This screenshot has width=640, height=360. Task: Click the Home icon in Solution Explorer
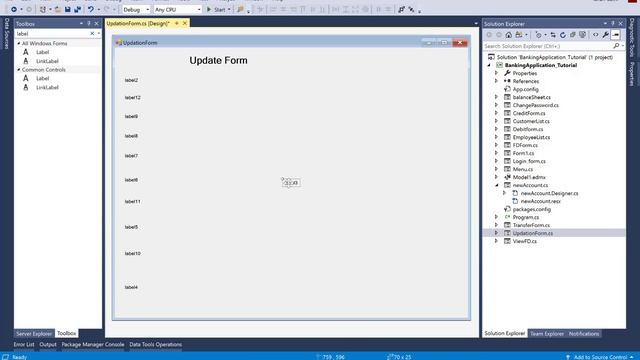pos(509,35)
